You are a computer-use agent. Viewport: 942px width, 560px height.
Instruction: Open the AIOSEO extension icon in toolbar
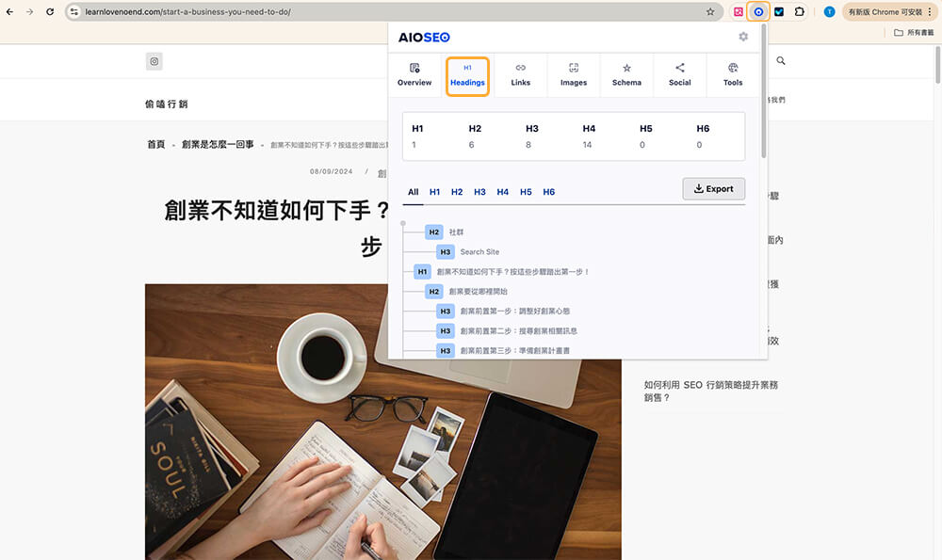pyautogui.click(x=758, y=11)
